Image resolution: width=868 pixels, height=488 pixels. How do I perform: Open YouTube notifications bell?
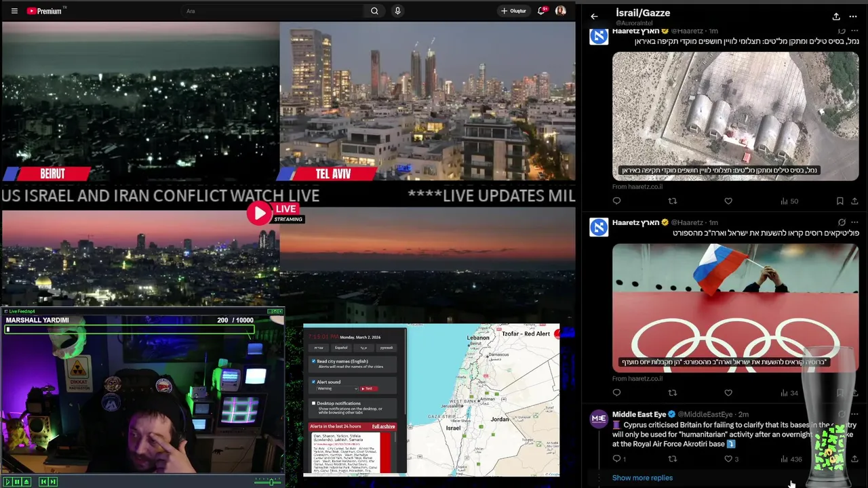(x=541, y=11)
